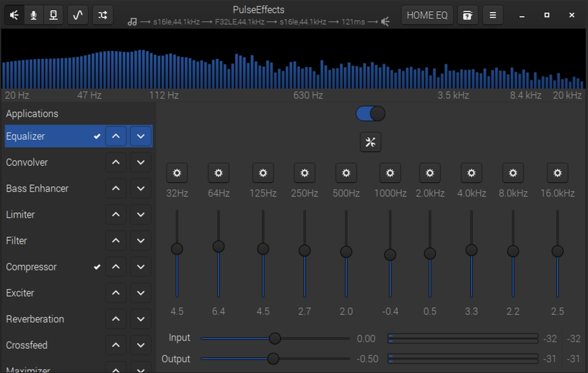Screen dimensions: 588x373
Task: Move Reverberation up in the effect order
Action: pos(116,319)
